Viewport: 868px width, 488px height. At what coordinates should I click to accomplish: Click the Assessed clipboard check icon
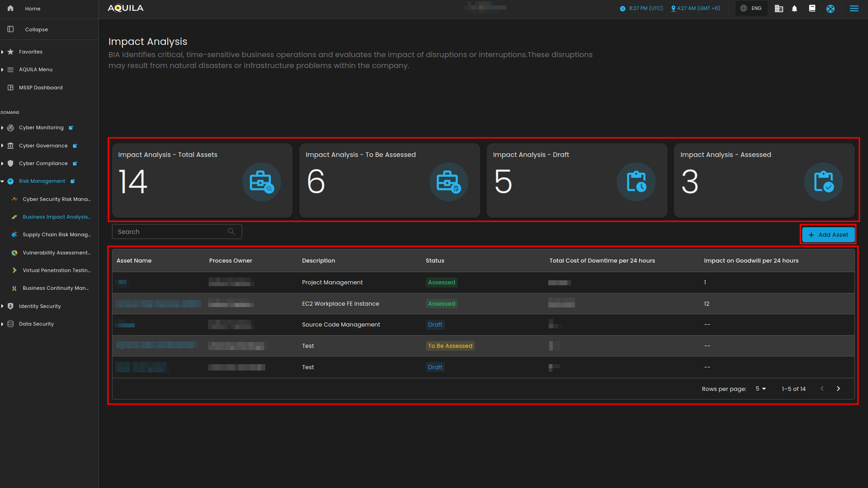823,182
